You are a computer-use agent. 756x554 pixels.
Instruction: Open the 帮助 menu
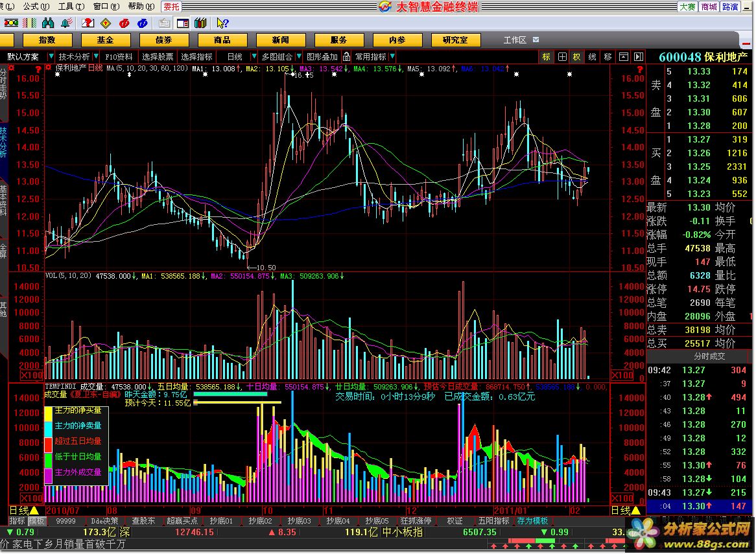point(141,6)
